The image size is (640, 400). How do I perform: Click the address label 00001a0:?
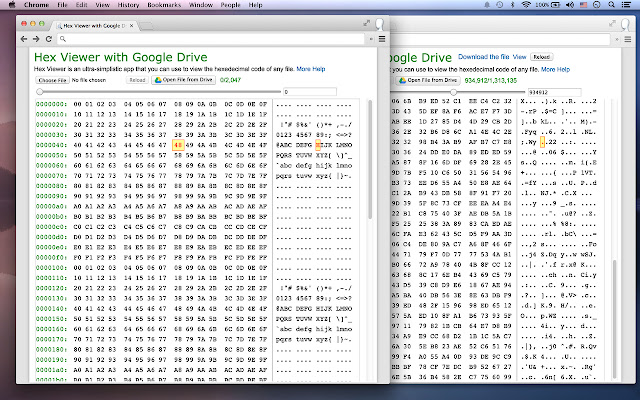click(51, 370)
